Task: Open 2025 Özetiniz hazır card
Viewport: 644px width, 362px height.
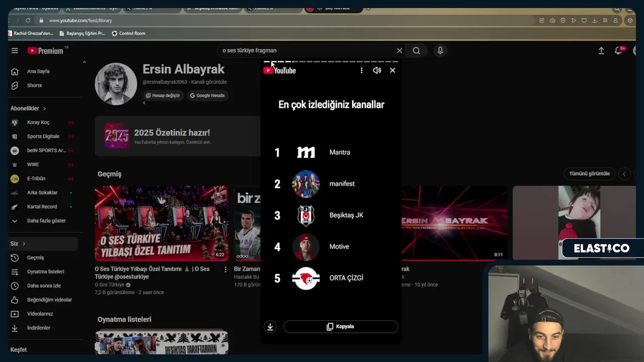Action: point(178,136)
